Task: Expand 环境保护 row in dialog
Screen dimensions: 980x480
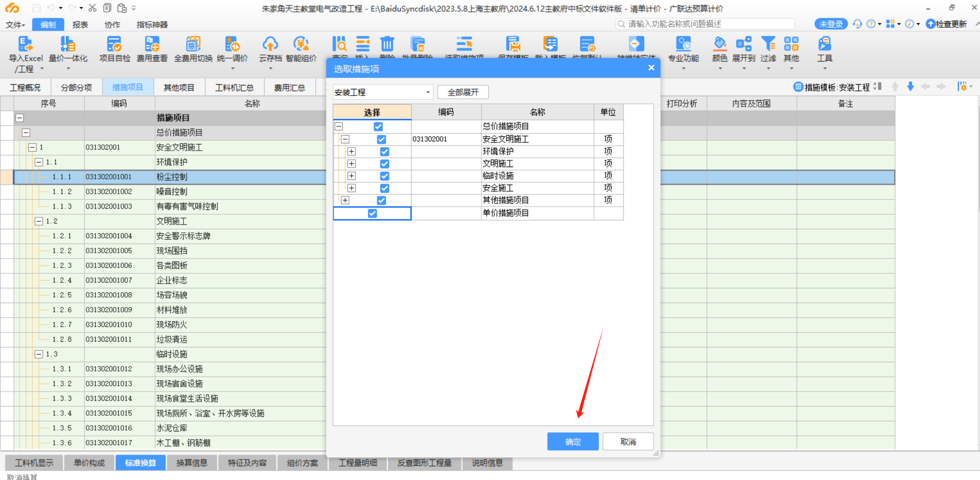Action: [352, 152]
